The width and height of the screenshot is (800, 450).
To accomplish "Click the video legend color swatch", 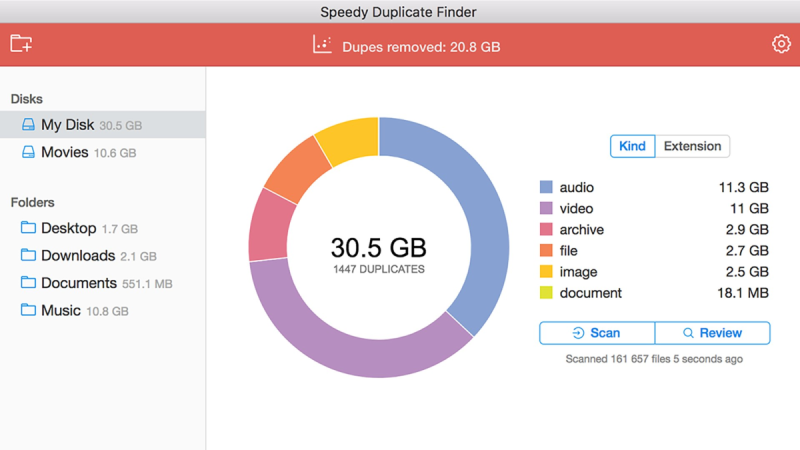I will pyautogui.click(x=546, y=208).
